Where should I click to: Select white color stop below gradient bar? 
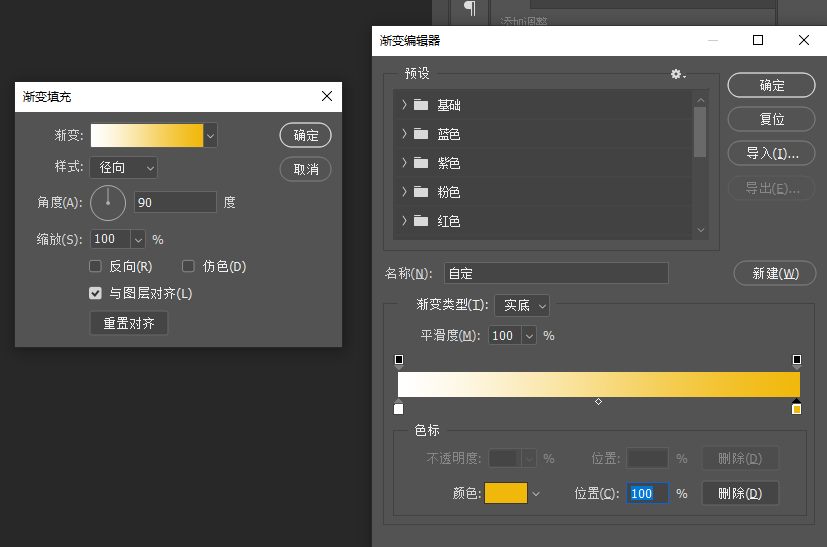[399, 408]
